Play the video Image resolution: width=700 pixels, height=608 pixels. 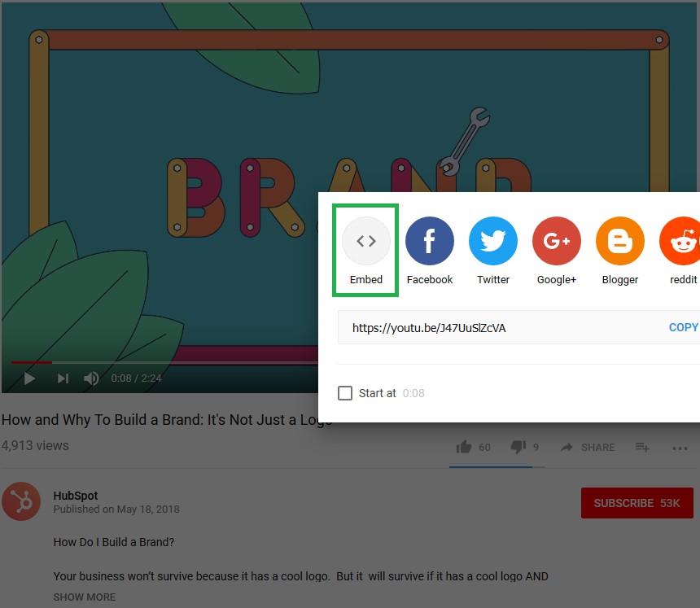[x=29, y=378]
